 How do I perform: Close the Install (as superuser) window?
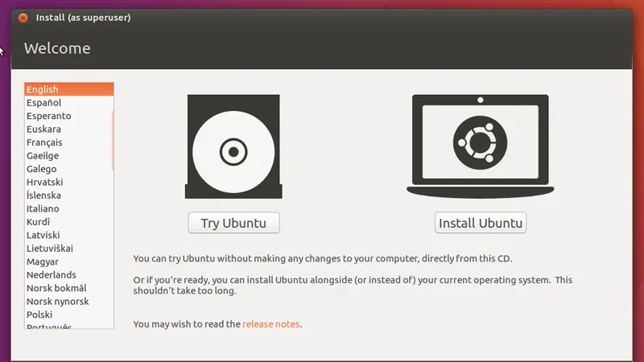point(23,18)
